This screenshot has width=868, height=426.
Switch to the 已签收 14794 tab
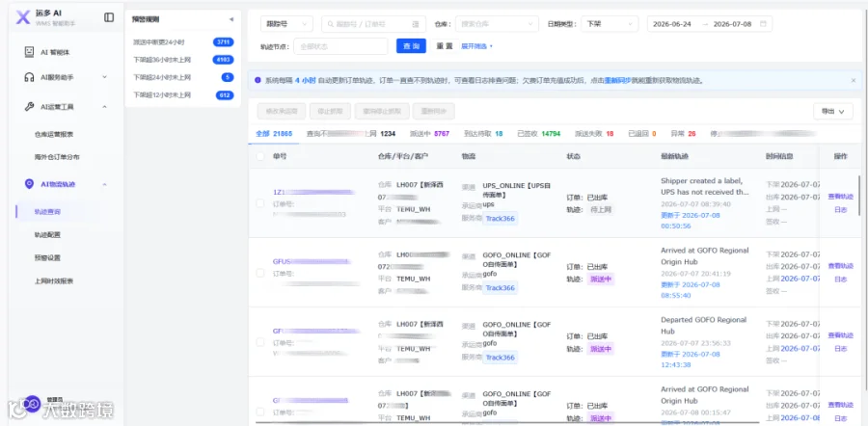(x=538, y=134)
